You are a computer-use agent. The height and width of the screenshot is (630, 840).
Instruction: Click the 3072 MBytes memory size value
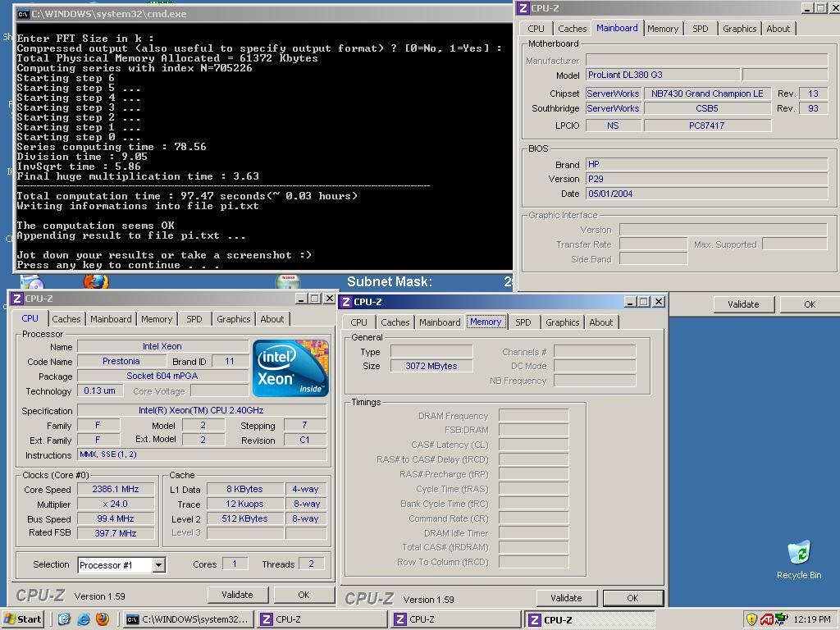point(431,366)
